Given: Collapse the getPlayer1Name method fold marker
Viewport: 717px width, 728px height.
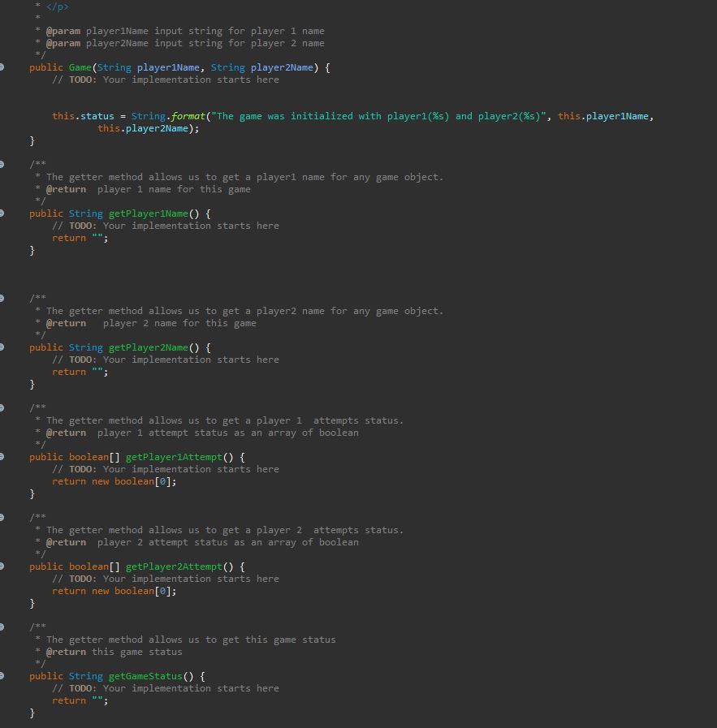Looking at the screenshot, I should [x=5, y=213].
